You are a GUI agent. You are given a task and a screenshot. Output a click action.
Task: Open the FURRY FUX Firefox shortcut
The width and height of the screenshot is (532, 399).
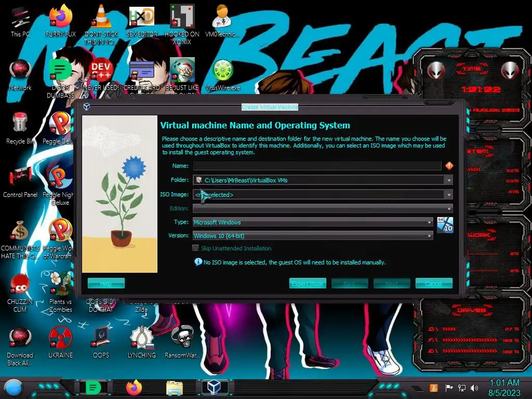coord(60,21)
